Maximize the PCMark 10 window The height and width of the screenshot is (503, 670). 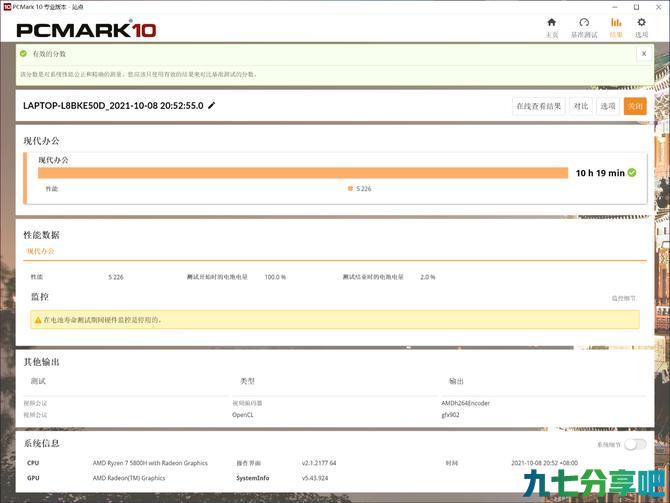[x=636, y=7]
